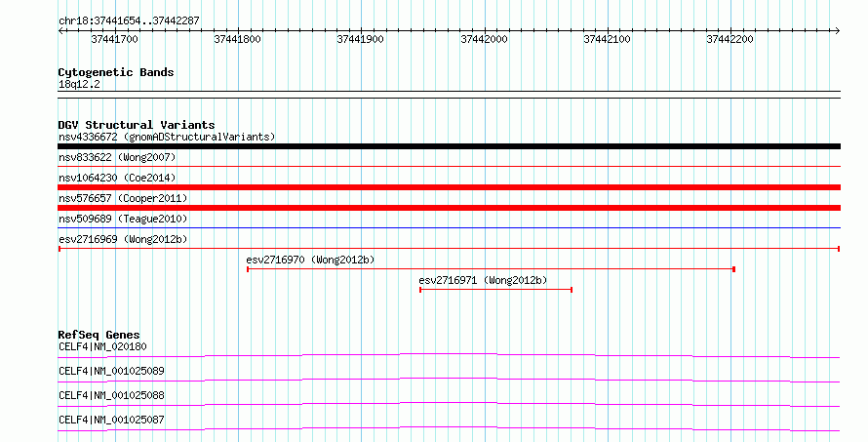This screenshot has height=442, width=868.
Task: Open esv2716970 (Wong2012b) variant label
Action: [x=310, y=260]
